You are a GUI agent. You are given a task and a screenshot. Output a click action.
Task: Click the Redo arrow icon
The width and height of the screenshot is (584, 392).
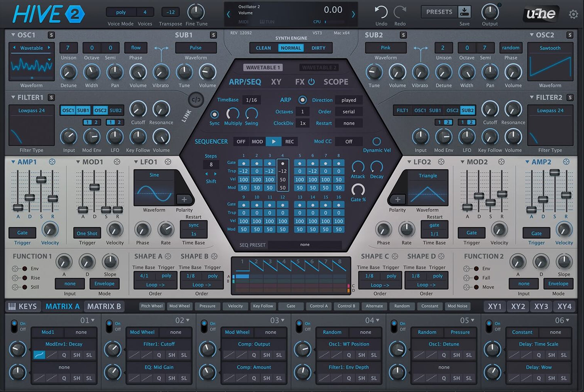coord(400,12)
